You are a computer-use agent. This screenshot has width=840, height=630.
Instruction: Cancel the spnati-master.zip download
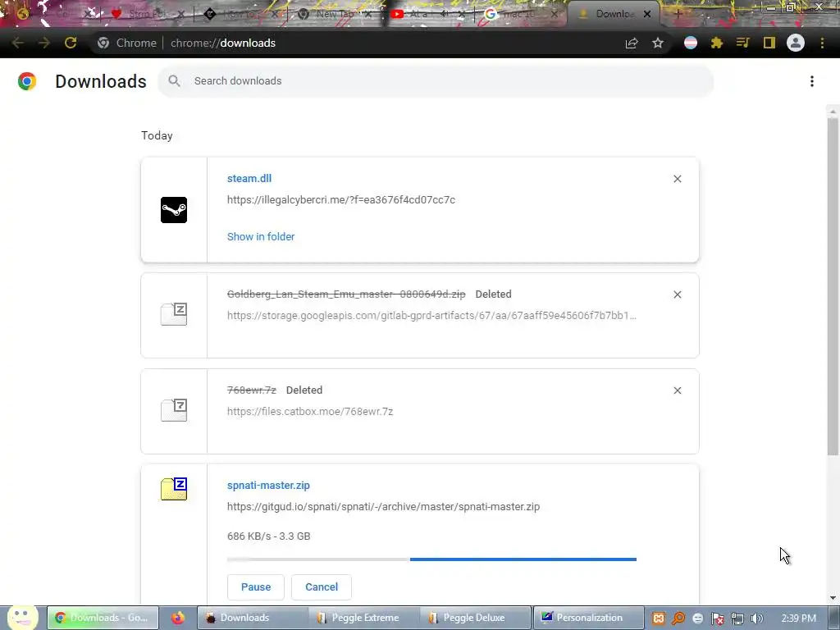point(322,587)
